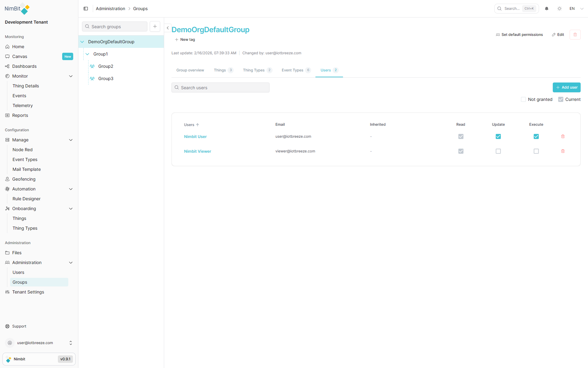
Task: Open the user avatar account menu
Action: pyautogui.click(x=10, y=343)
